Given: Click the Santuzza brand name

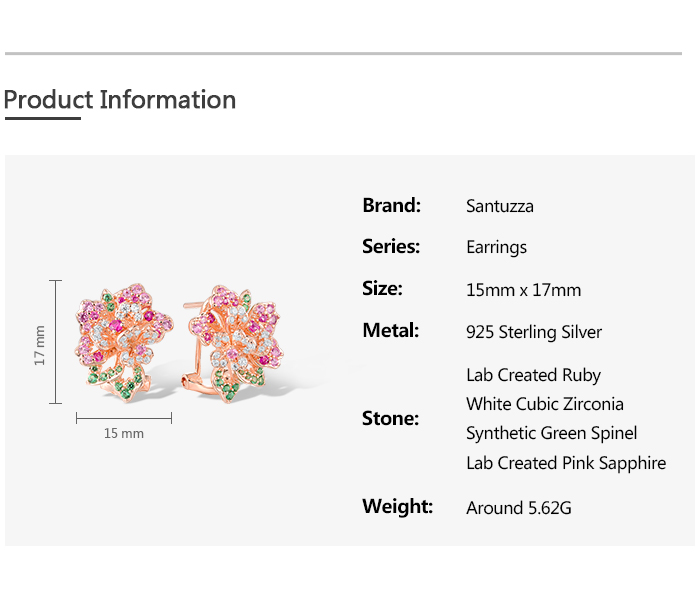Looking at the screenshot, I should coord(499,207).
